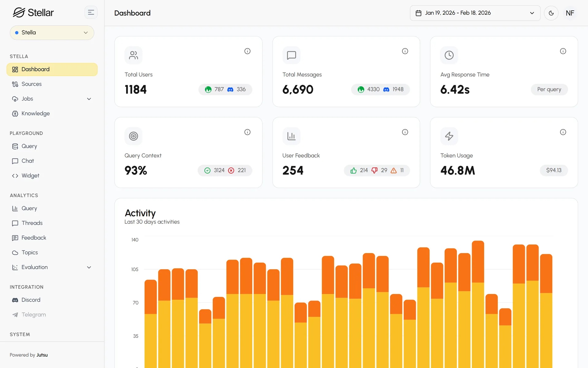The image size is (588, 368).
Task: Click the Total Messages speech bubble icon
Action: [291, 55]
